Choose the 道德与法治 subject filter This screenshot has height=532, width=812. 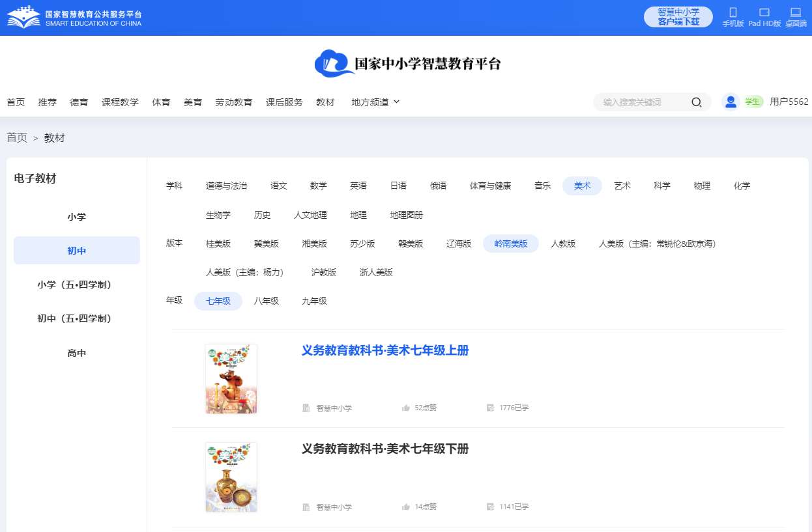pos(226,186)
